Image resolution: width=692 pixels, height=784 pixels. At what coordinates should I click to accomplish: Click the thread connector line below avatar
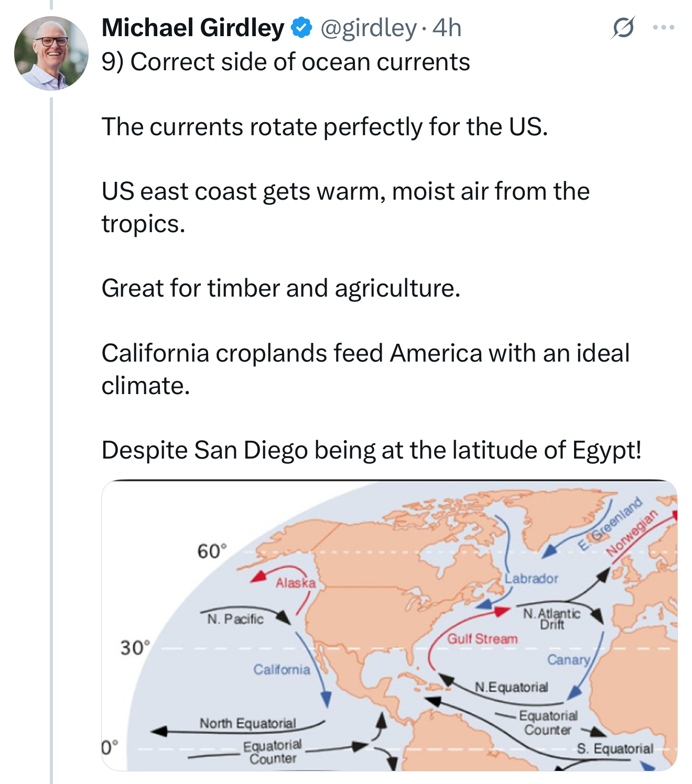(51, 419)
